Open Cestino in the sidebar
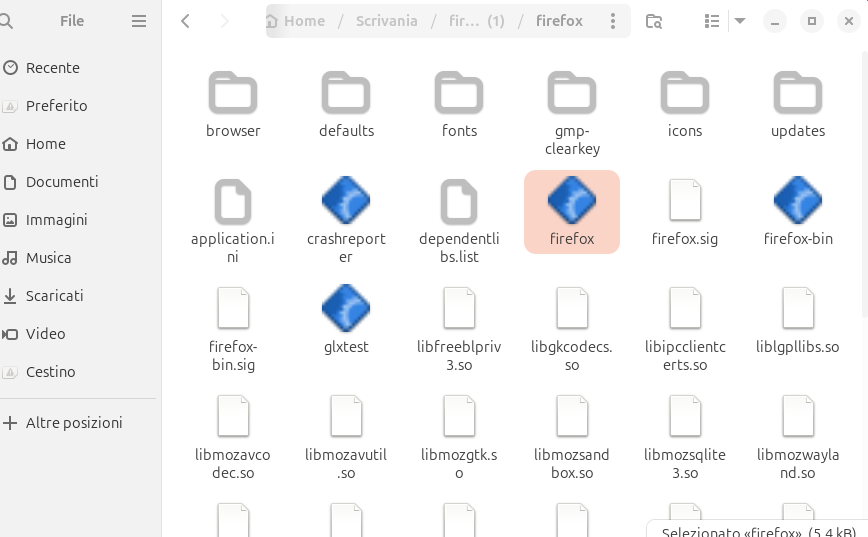Screen dimensions: 868x537 click(x=78, y=372)
